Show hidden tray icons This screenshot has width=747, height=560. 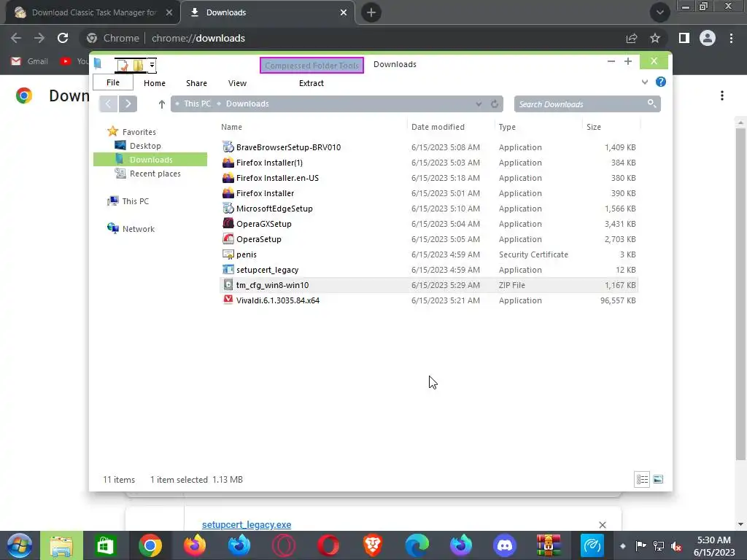coord(622,545)
